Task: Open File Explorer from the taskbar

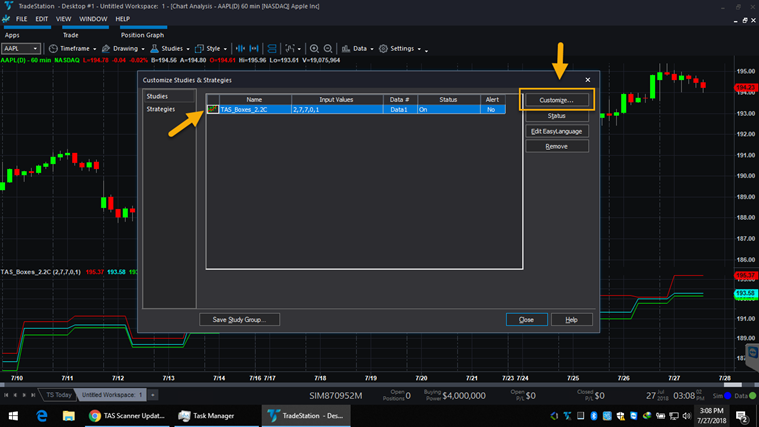Action: coord(69,416)
